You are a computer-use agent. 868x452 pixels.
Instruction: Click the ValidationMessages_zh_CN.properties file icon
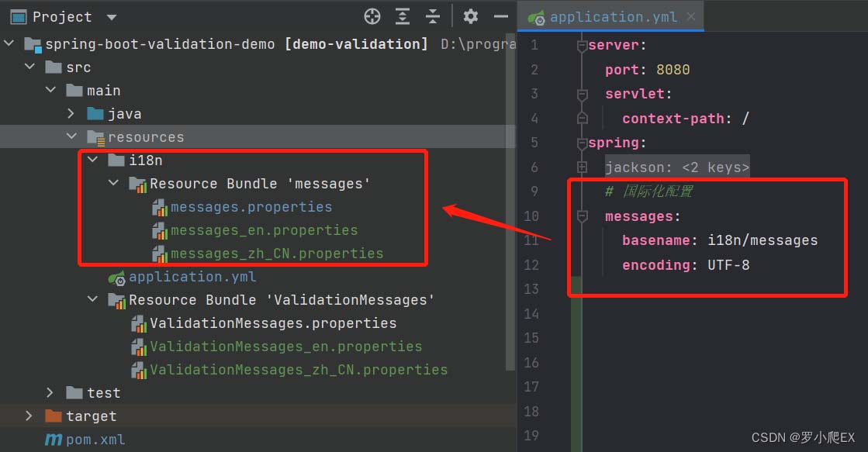point(139,370)
